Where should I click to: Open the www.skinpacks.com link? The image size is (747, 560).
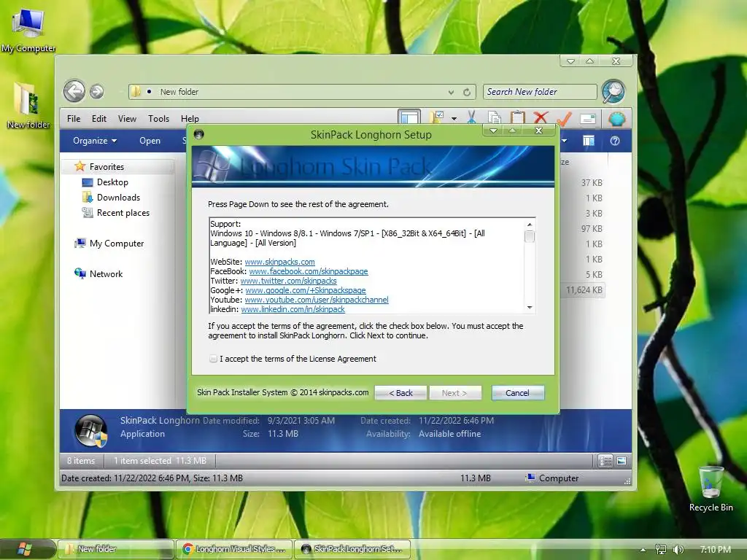(279, 262)
